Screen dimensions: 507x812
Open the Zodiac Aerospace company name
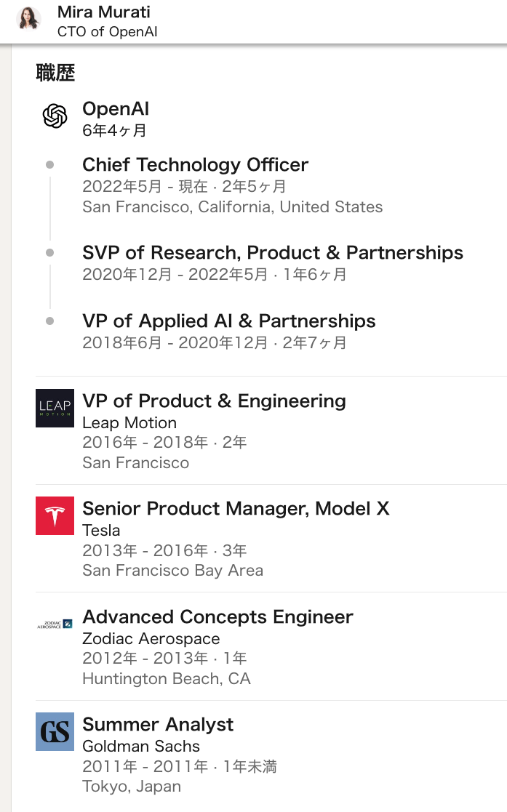tap(151, 639)
